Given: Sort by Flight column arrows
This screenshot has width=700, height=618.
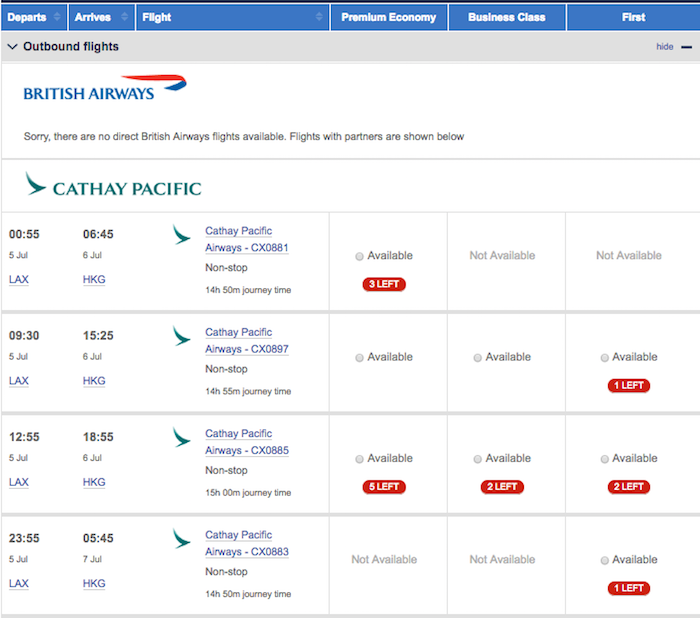Looking at the screenshot, I should point(319,17).
